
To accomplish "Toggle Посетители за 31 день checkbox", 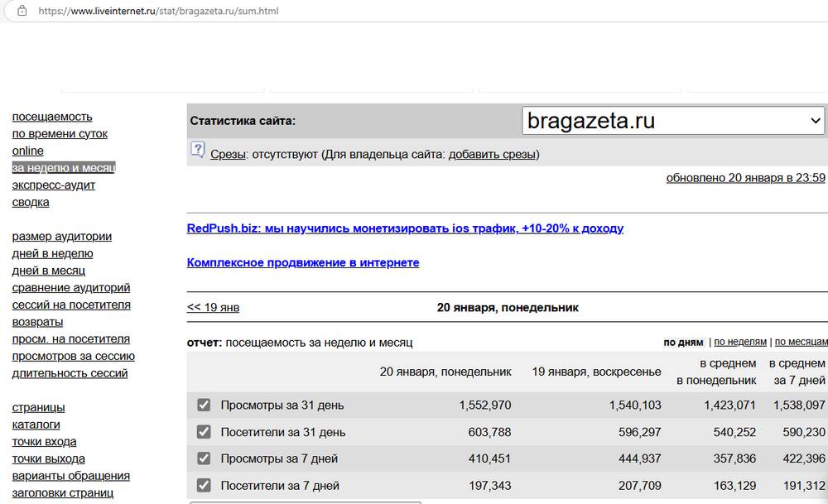I will 204,432.
